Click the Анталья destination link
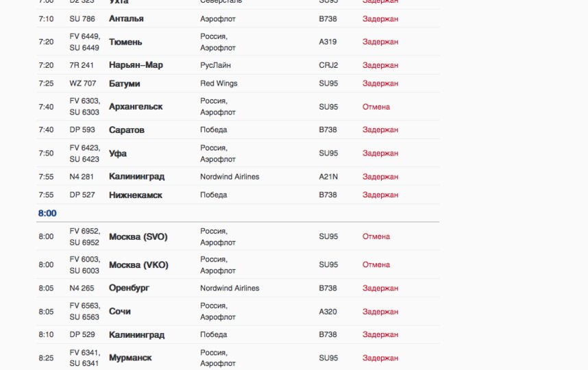Viewport: 588px width, 370px height. click(126, 18)
